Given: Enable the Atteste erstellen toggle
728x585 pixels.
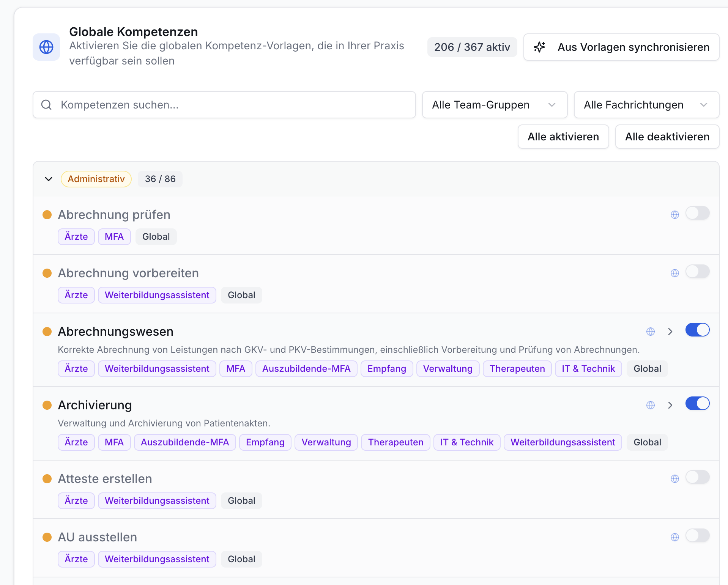Looking at the screenshot, I should tap(698, 477).
